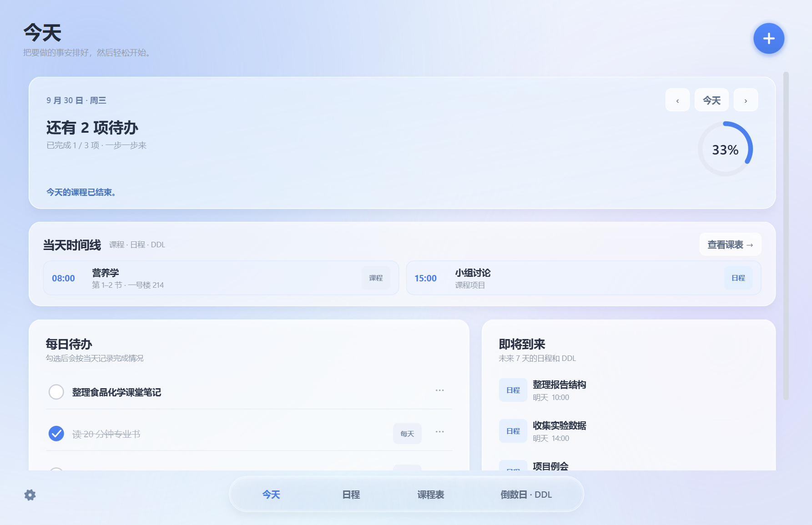Image resolution: width=812 pixels, height=525 pixels.
Task: Click the 每日待办 section heading
Action: point(69,344)
